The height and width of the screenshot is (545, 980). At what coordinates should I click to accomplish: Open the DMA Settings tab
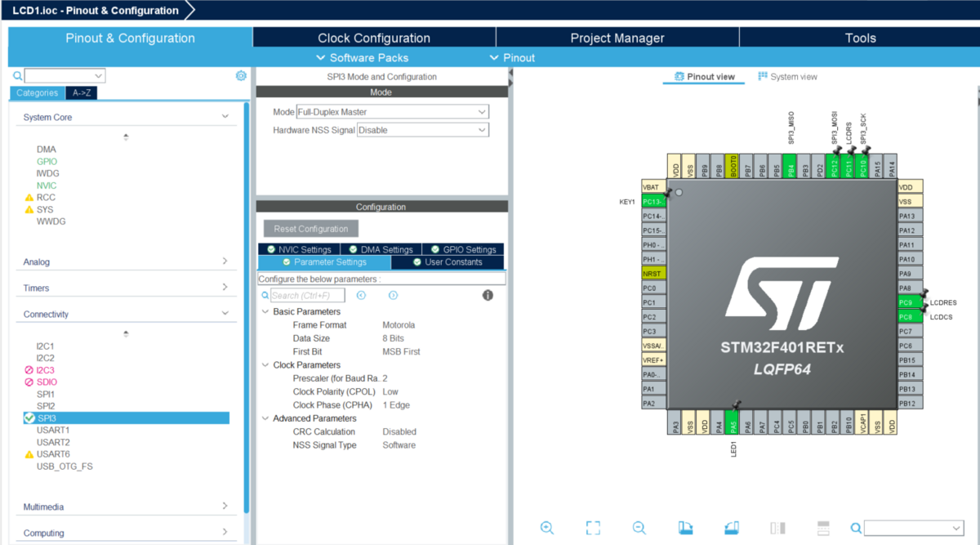[381, 249]
